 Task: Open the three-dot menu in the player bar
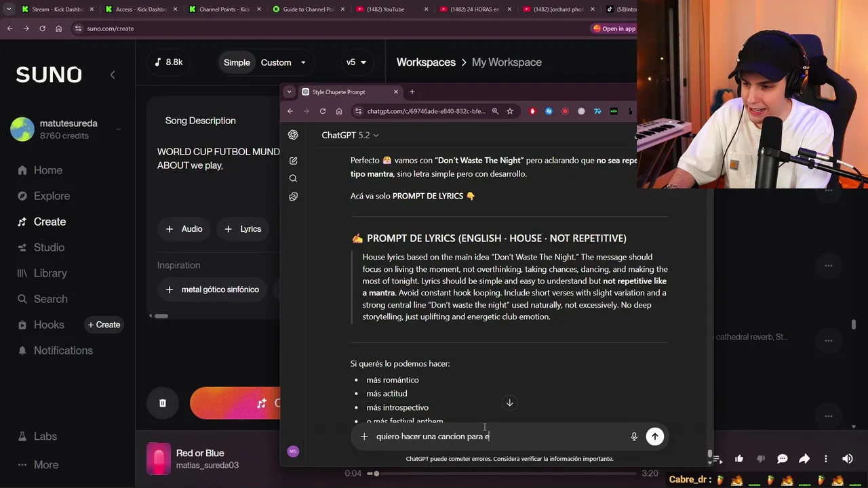[826, 459]
